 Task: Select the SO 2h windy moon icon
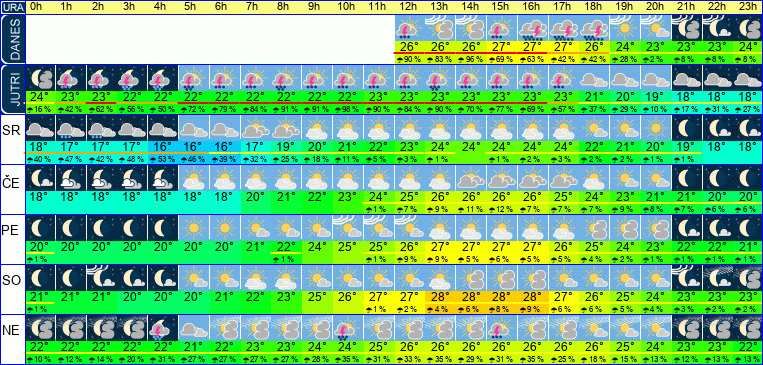click(x=102, y=278)
